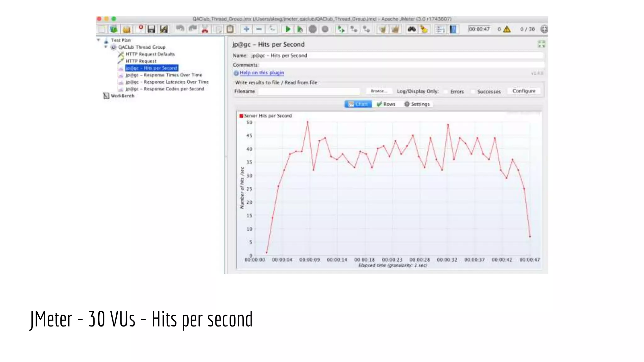The height and width of the screenshot is (362, 644).
Task: Click Remote Start All icon
Action: [x=341, y=29]
